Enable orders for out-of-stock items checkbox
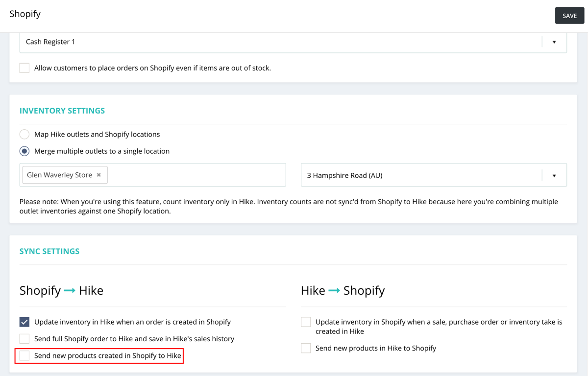This screenshot has height=376, width=588. (24, 68)
